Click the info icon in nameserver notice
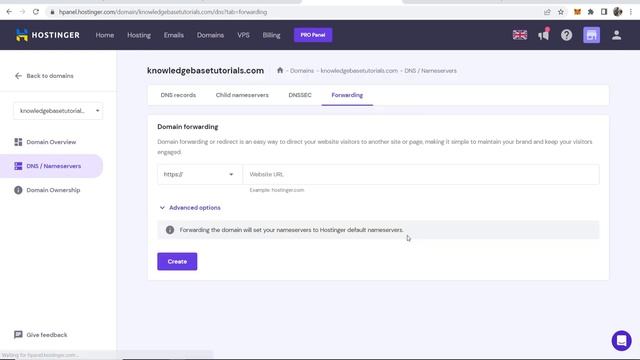 [170, 230]
